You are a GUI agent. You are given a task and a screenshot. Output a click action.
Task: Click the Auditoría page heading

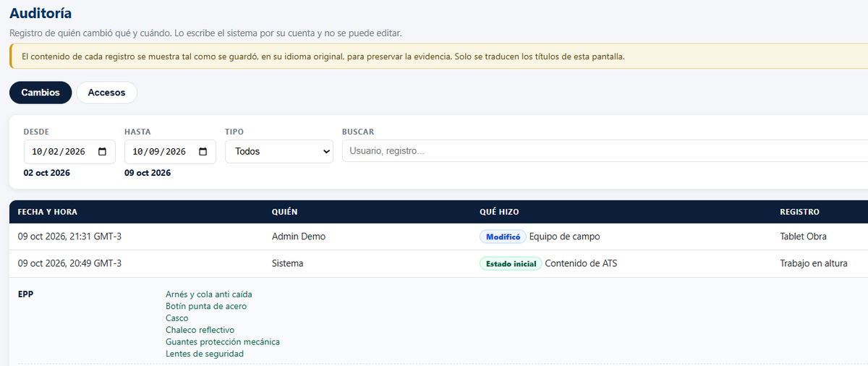[41, 13]
